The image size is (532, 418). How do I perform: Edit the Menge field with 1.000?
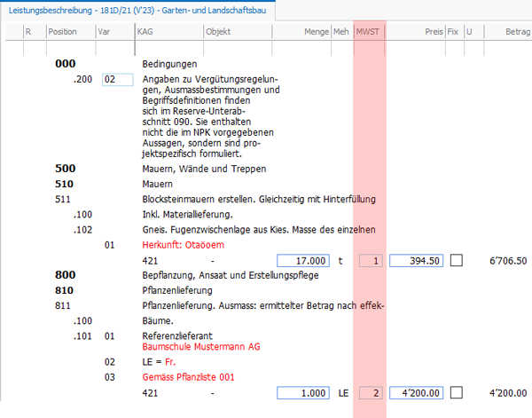coord(303,393)
